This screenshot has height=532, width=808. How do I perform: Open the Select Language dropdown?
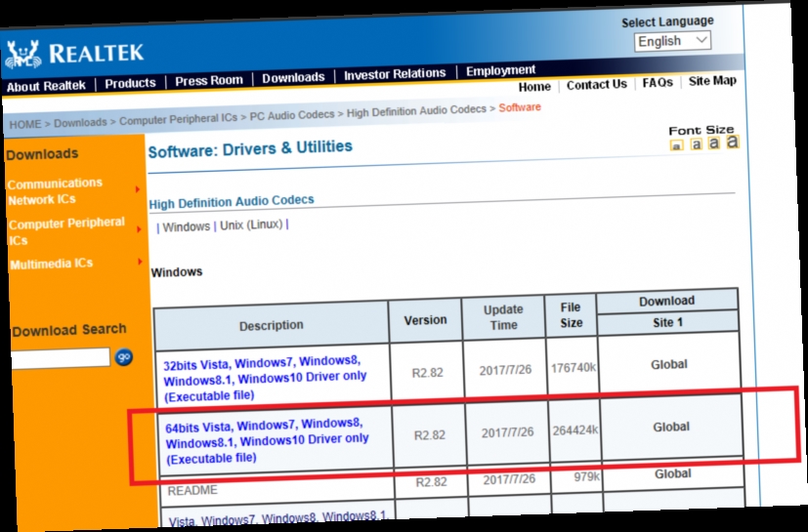(x=672, y=41)
